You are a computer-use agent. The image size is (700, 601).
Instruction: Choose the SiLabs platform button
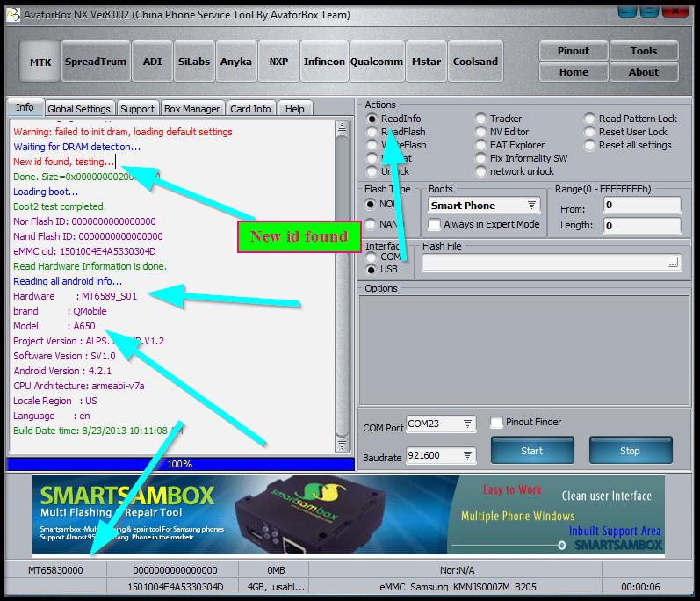[194, 62]
